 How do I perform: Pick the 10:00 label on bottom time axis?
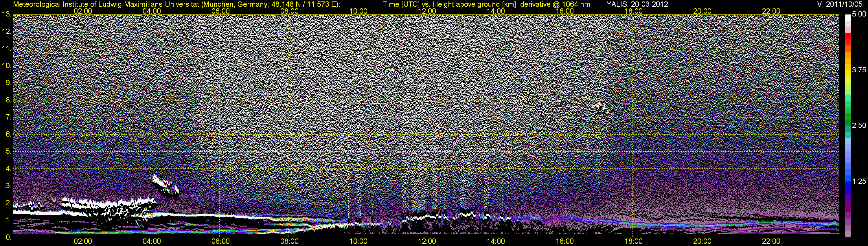(358, 241)
